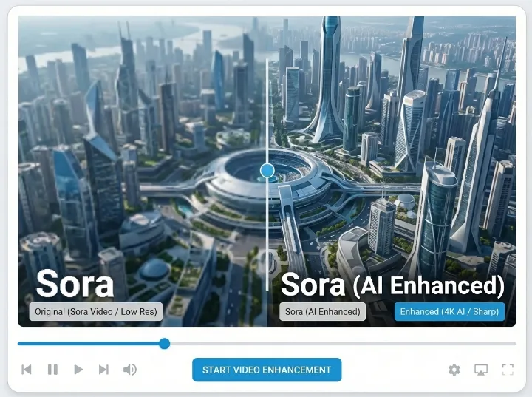Select Enhanced (4K AI / Sharp) button

[x=449, y=312]
